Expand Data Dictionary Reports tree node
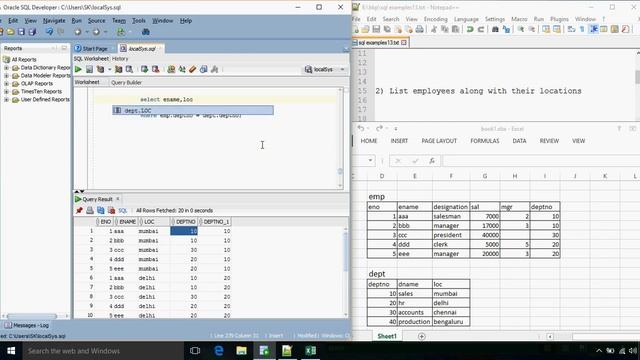This screenshot has width=640, height=360. (x=6, y=68)
